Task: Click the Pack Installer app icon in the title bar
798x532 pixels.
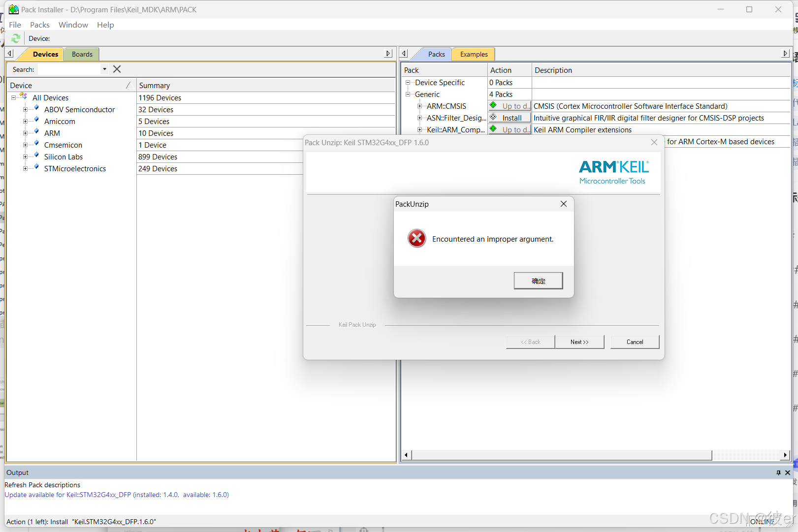Action: click(x=14, y=9)
